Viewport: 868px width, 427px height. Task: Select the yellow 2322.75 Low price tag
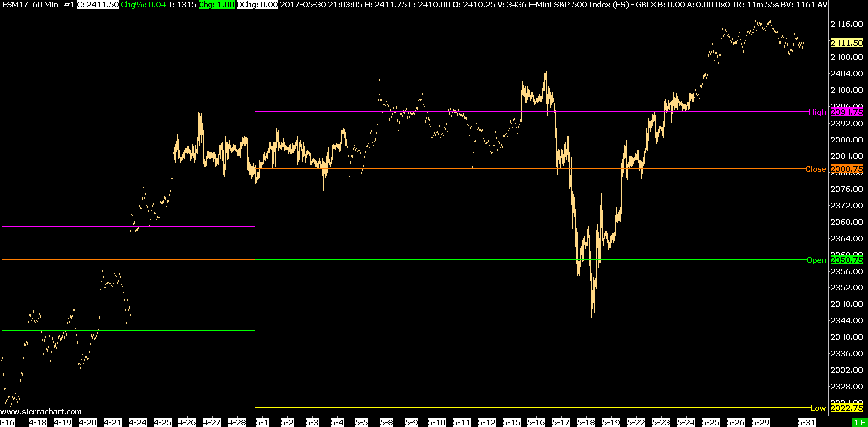pos(846,408)
